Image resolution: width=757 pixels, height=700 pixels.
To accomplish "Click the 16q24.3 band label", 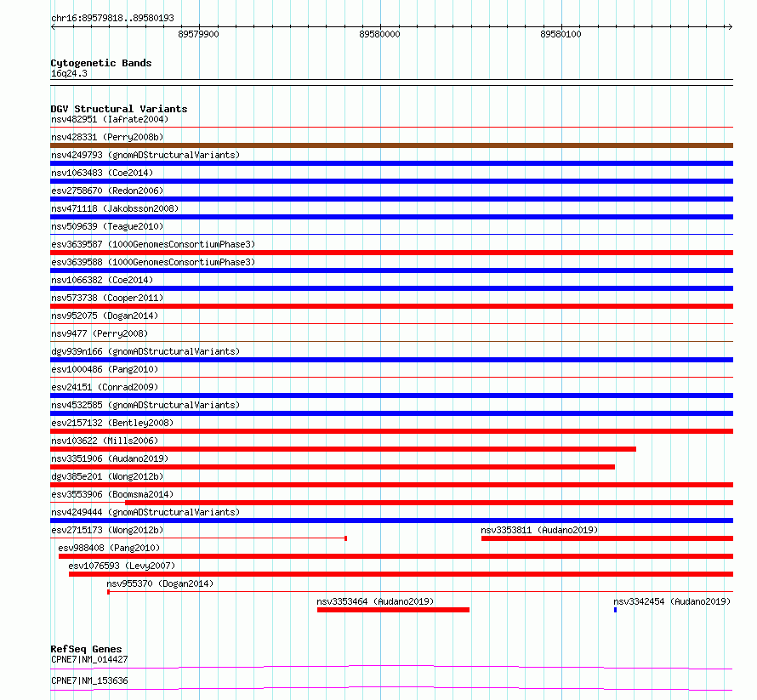I will coord(69,73).
